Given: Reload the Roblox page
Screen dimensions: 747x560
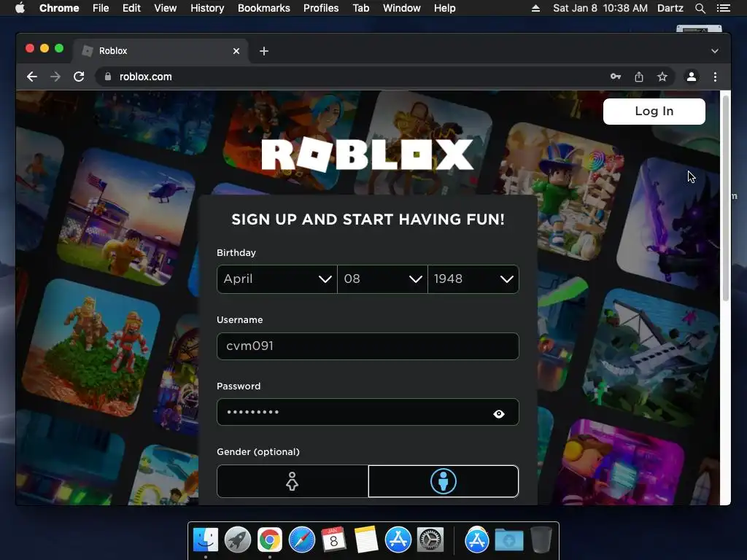Looking at the screenshot, I should pos(79,77).
